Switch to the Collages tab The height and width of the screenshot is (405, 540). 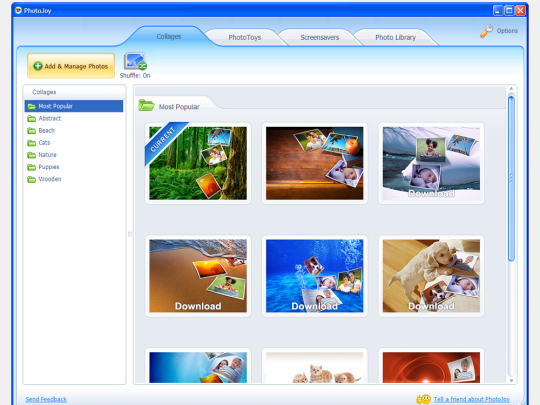coord(169,37)
